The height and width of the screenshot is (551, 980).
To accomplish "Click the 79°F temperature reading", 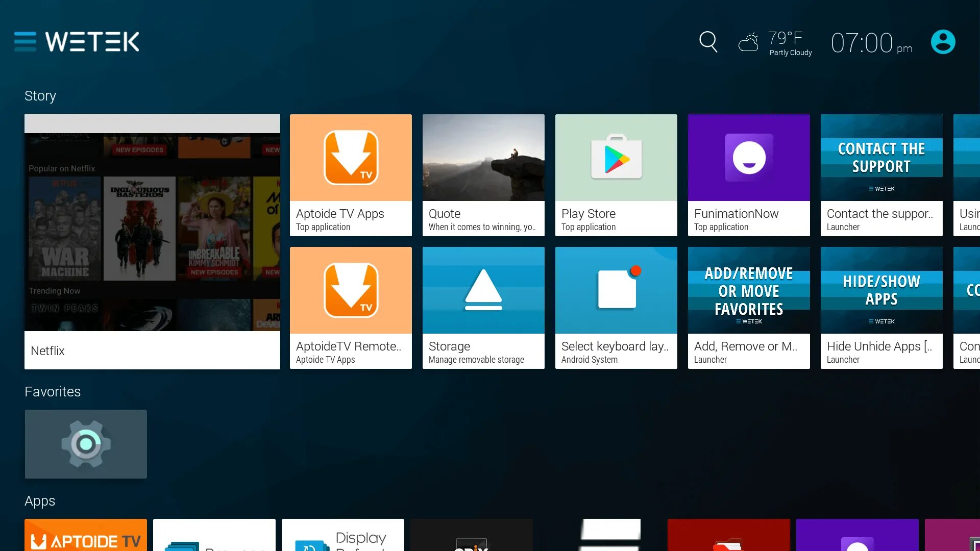I will click(786, 38).
